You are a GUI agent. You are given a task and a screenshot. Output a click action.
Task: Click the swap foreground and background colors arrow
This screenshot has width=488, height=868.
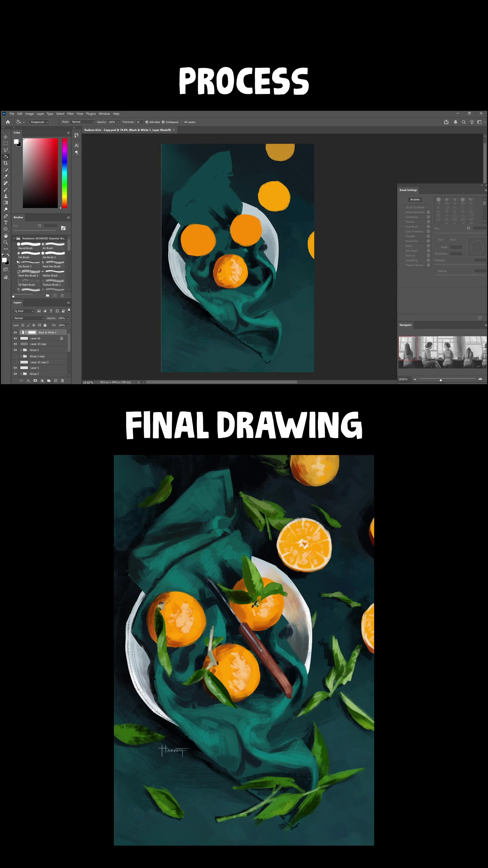tap(8, 255)
